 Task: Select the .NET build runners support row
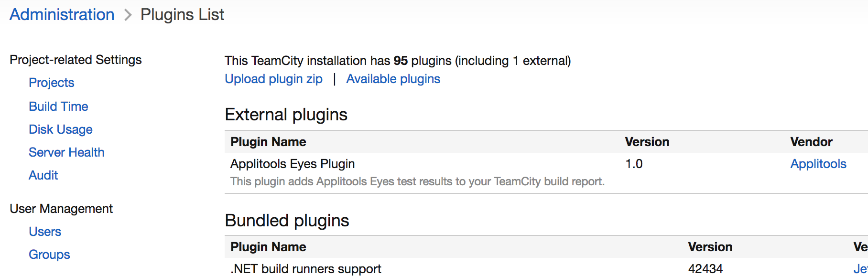306,269
